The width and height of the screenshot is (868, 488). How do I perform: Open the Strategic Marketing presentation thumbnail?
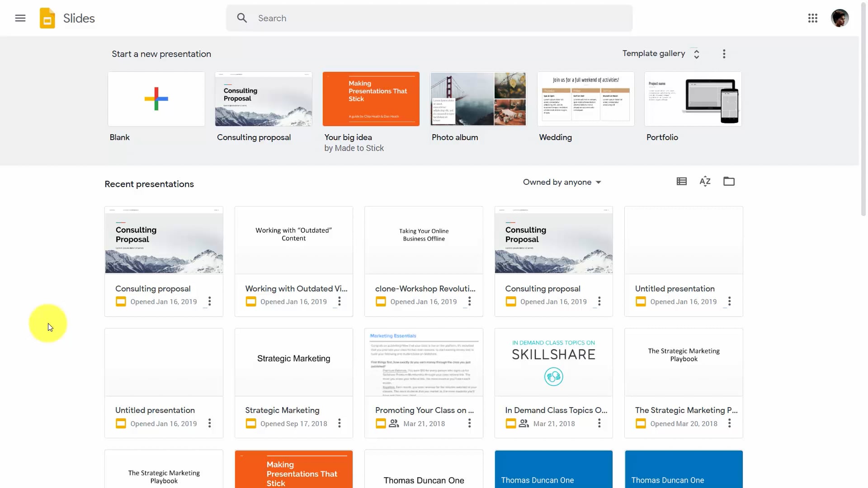pyautogui.click(x=294, y=362)
